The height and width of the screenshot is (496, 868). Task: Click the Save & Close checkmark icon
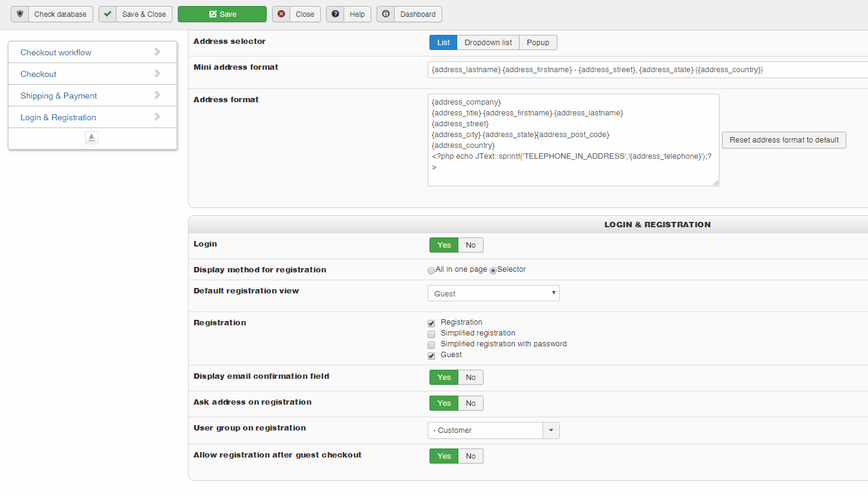click(x=108, y=14)
